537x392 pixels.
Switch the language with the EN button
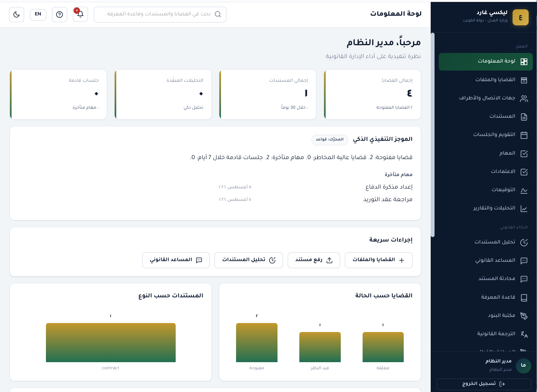pos(38,14)
